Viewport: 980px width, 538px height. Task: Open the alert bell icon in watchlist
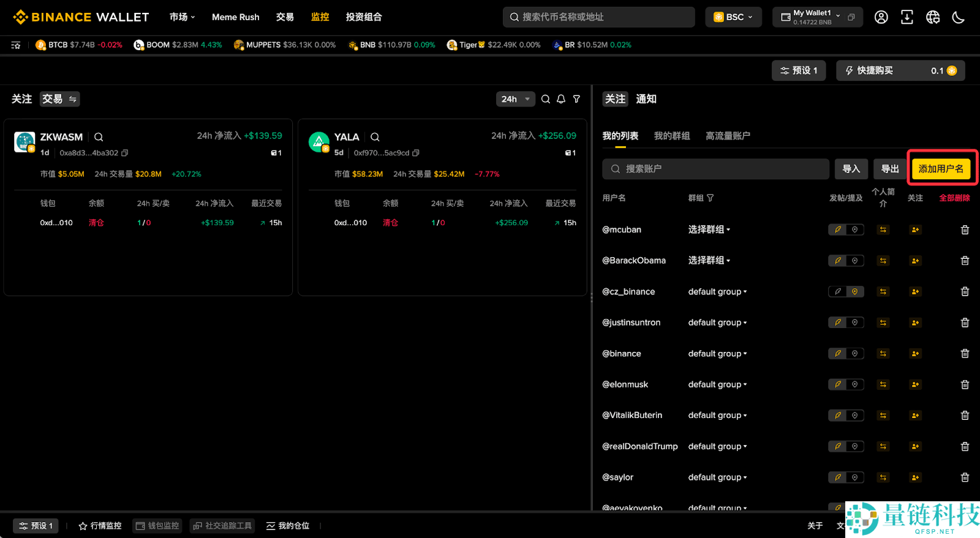point(561,99)
